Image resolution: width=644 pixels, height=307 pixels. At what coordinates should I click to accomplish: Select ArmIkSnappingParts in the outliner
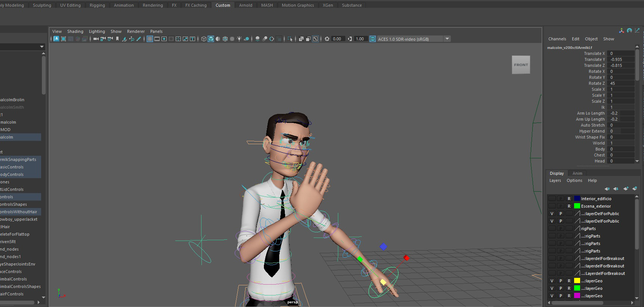click(x=18, y=159)
